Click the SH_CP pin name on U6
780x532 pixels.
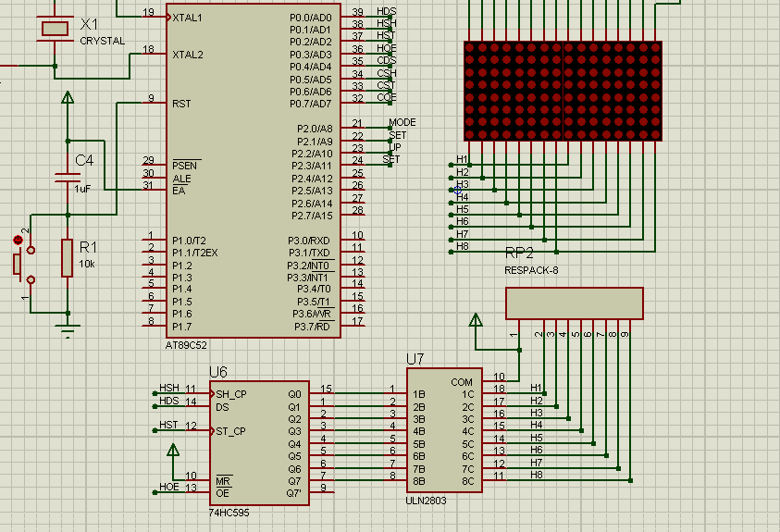point(231,394)
